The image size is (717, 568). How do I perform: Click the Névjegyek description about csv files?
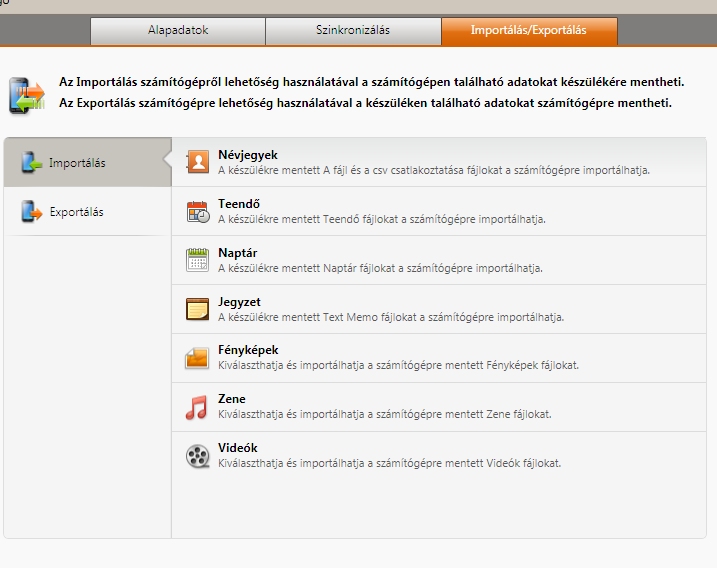tap(434, 171)
